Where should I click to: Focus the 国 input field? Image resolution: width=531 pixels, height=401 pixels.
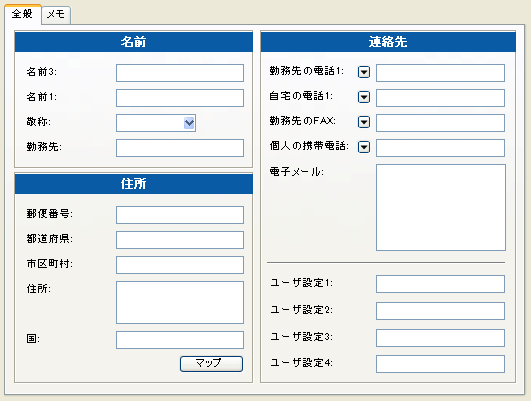[x=180, y=340]
